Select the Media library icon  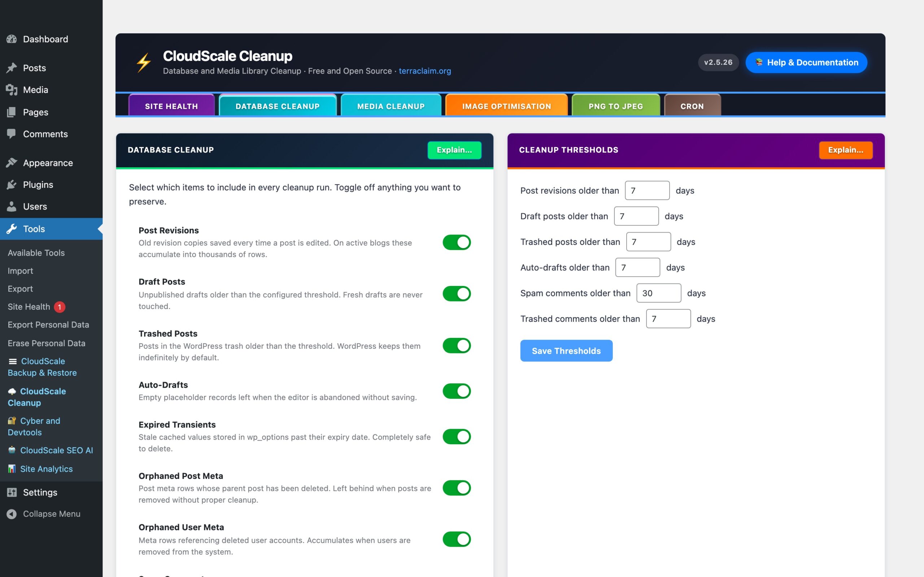12,90
